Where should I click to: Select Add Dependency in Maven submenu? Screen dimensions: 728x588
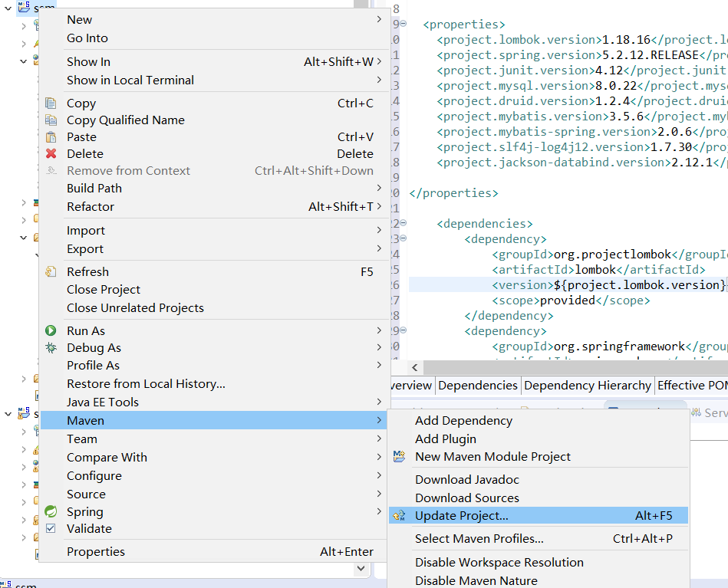[539, 420]
